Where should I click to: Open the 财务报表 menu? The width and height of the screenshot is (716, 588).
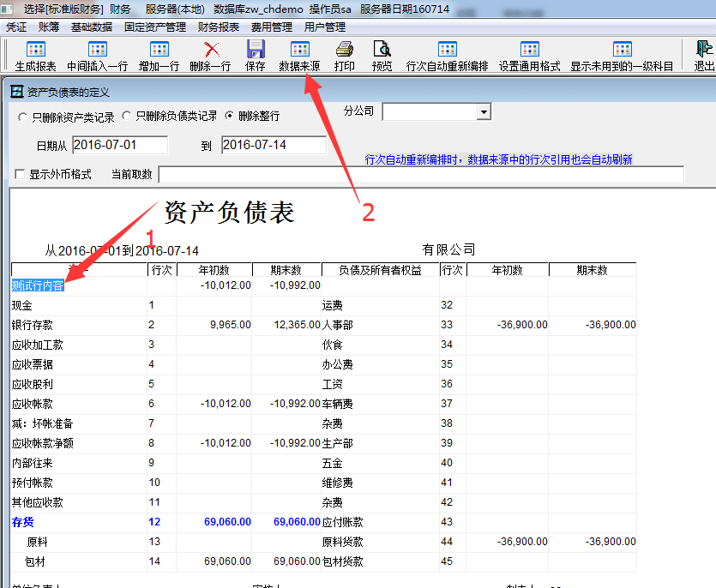coord(219,27)
